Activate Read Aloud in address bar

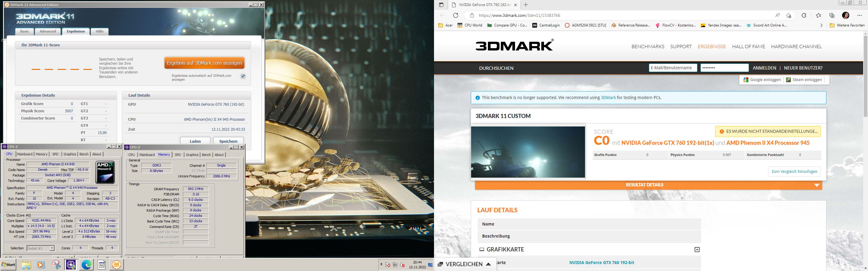click(x=777, y=15)
